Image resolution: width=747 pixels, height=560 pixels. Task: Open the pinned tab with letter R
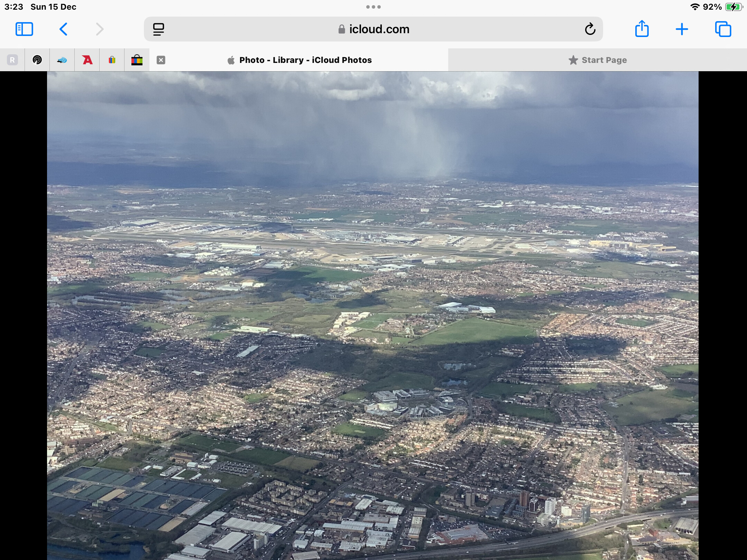[12, 60]
